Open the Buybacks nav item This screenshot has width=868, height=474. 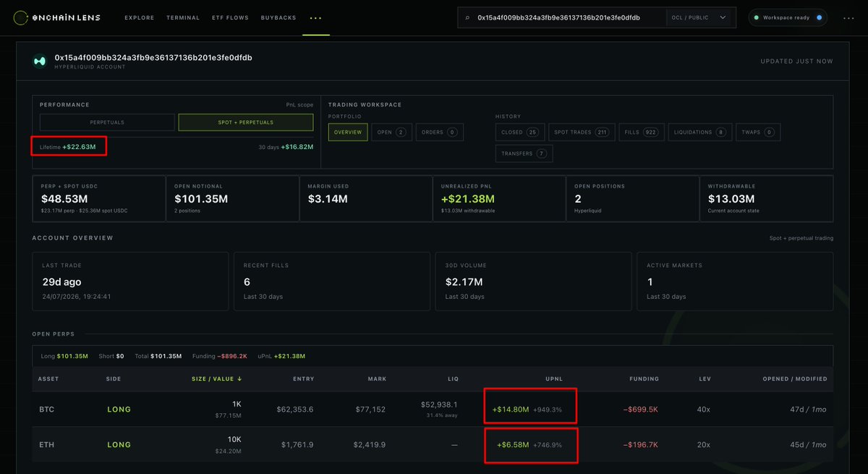pos(278,17)
